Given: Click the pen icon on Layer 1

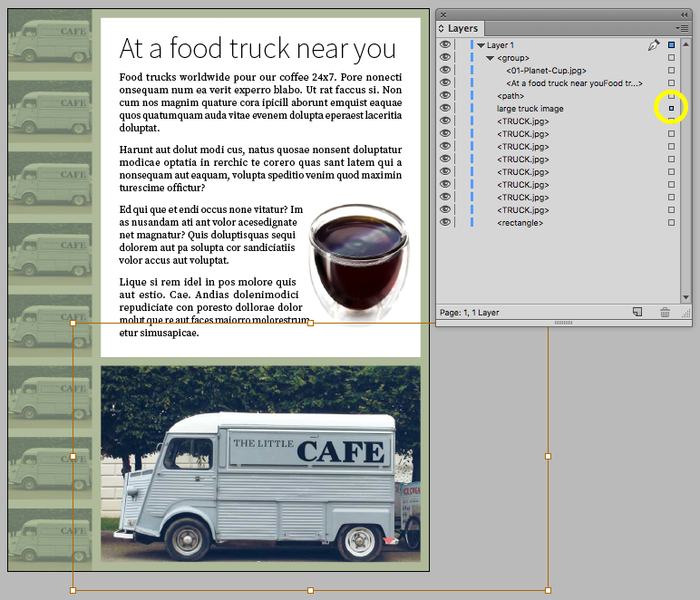Looking at the screenshot, I should [654, 44].
